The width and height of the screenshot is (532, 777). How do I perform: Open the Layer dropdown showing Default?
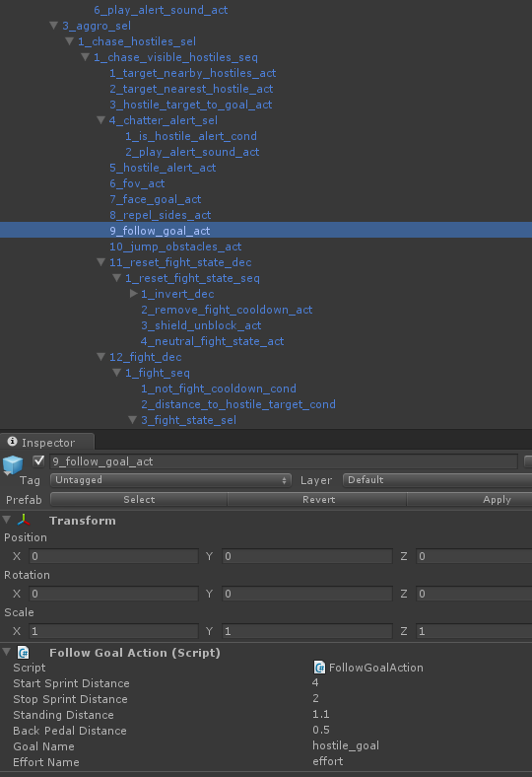pos(437,480)
